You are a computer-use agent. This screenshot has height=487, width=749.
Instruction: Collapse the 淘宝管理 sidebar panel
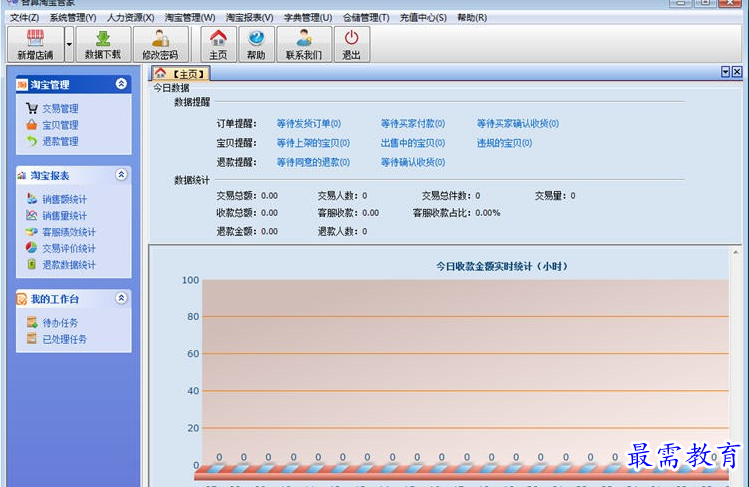(x=121, y=84)
